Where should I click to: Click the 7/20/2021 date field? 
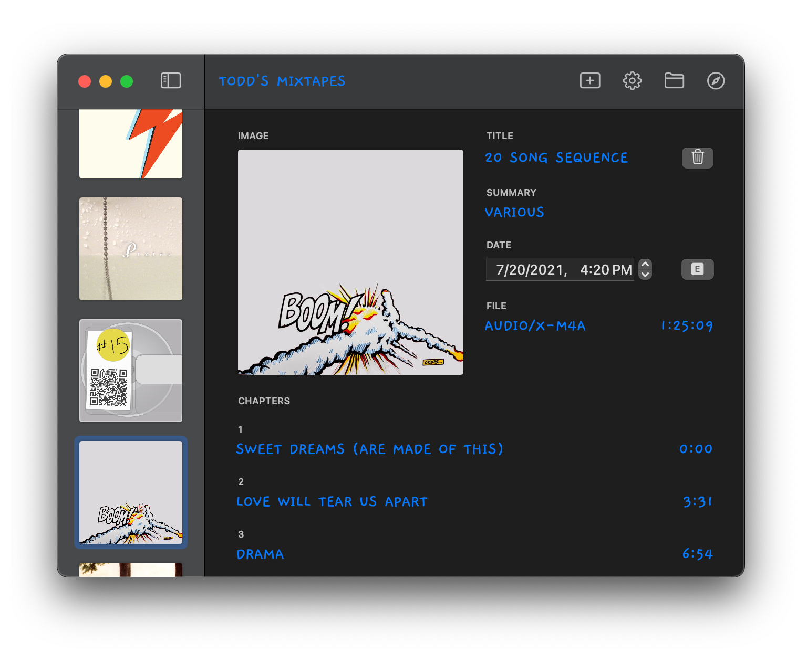[532, 270]
